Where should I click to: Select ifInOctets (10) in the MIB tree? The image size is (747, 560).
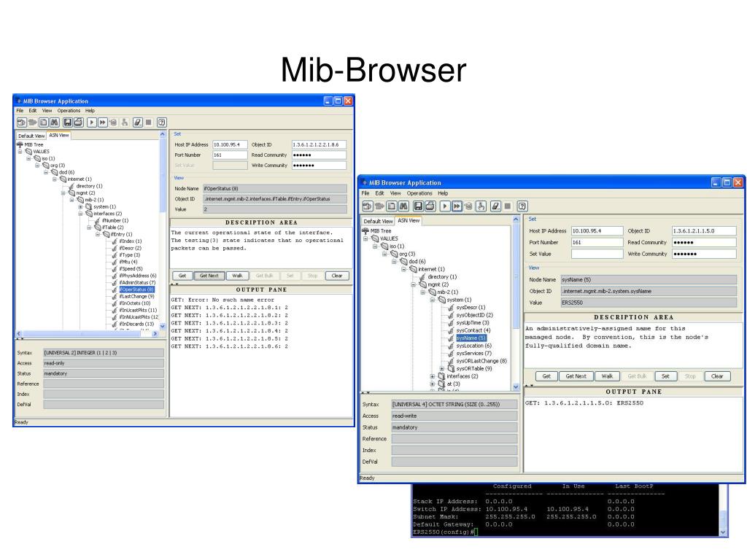[x=135, y=303]
